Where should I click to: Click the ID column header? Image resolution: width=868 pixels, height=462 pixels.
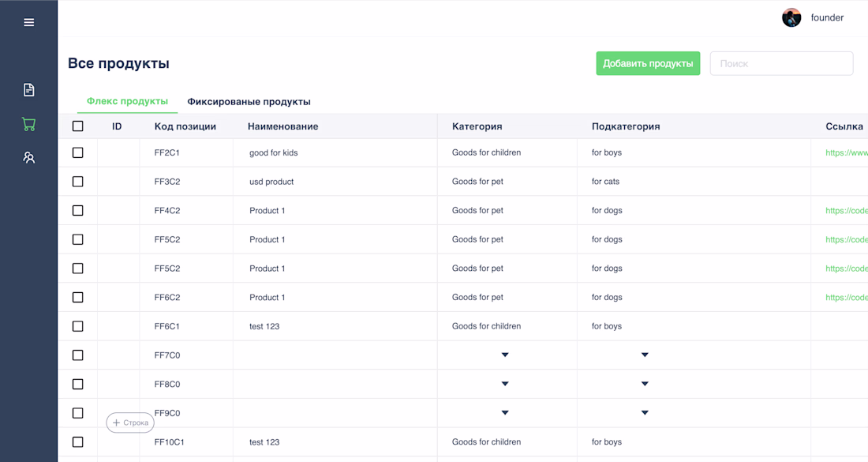[x=117, y=126]
